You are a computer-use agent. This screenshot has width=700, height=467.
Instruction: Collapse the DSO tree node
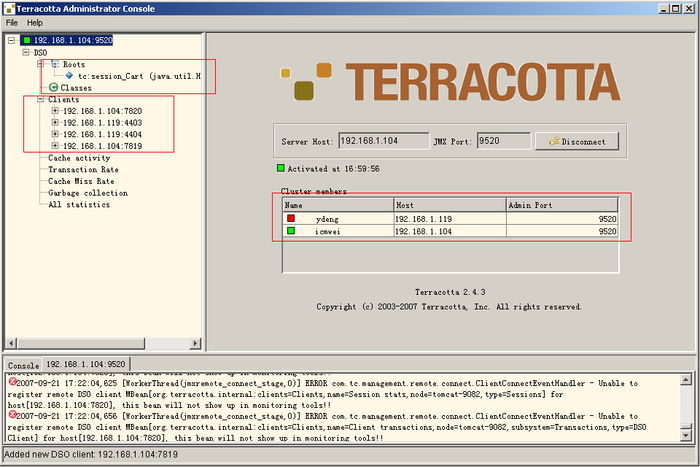[26, 52]
